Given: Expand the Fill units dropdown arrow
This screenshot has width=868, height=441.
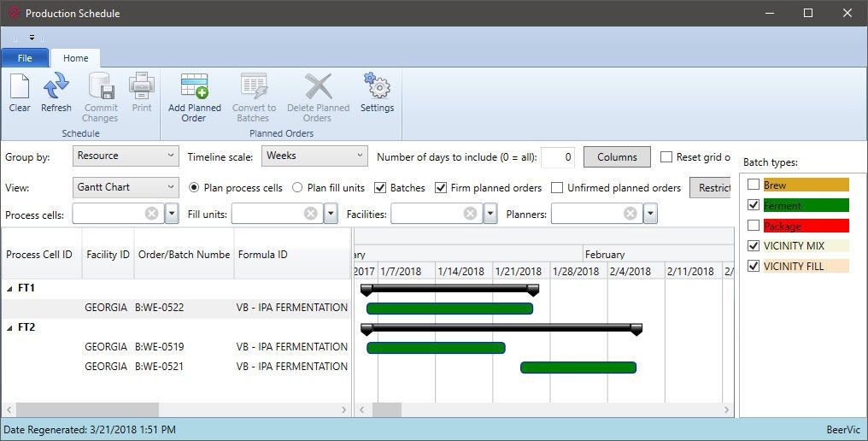Looking at the screenshot, I should [x=331, y=214].
